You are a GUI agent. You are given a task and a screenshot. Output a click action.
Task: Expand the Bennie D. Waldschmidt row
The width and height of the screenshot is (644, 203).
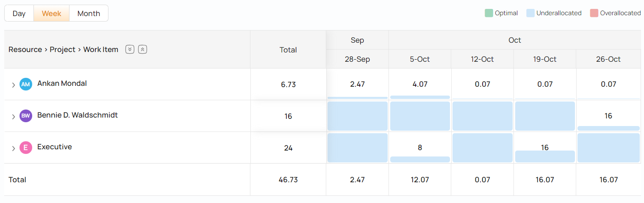coord(14,116)
